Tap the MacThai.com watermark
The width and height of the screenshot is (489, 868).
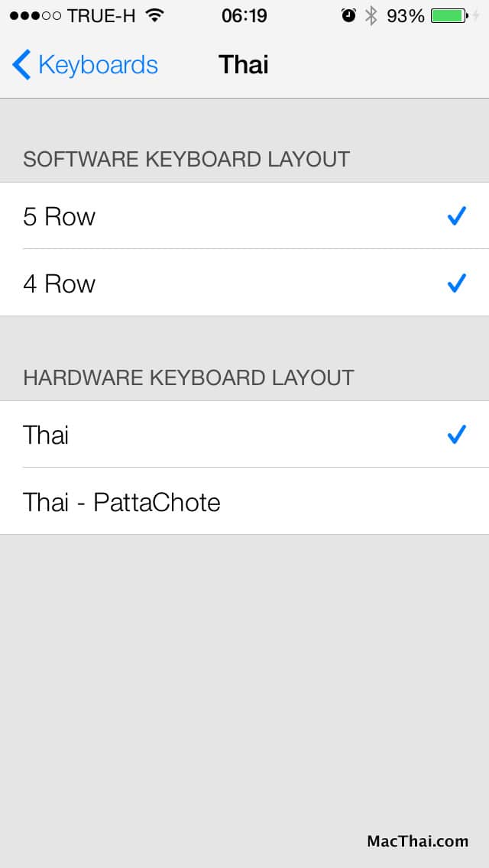point(418,841)
